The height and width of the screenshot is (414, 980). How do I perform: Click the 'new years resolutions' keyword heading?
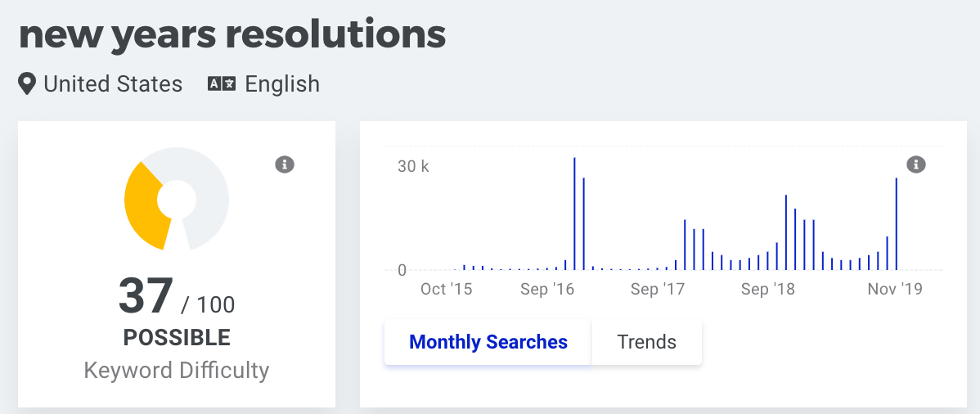(232, 34)
